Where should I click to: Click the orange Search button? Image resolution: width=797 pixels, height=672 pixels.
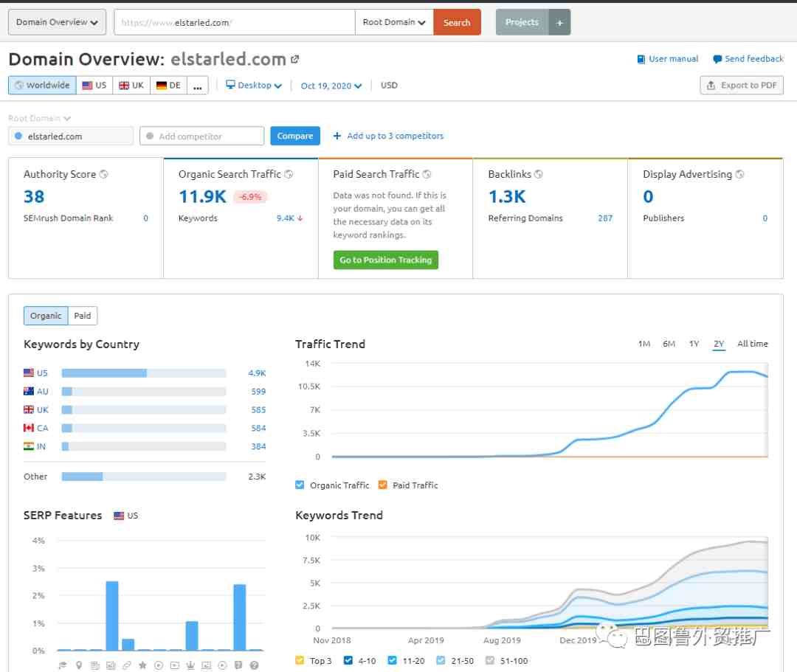[457, 22]
